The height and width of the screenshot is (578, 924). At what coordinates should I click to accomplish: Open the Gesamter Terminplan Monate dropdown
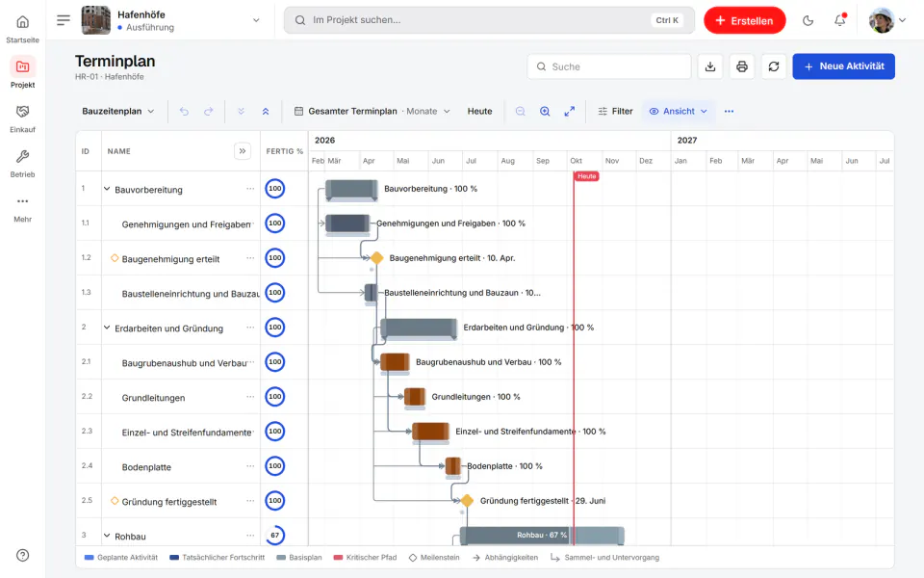pyautogui.click(x=372, y=111)
